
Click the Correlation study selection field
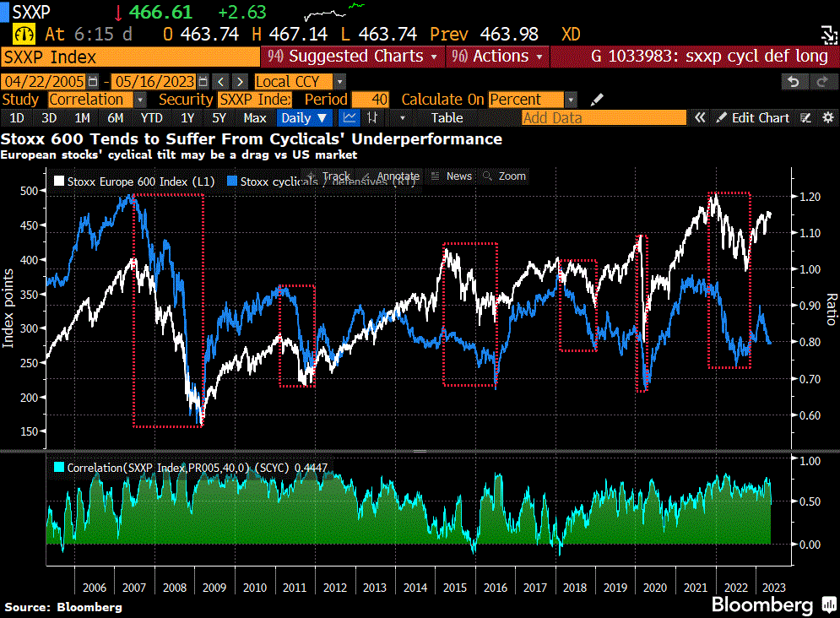click(x=90, y=100)
